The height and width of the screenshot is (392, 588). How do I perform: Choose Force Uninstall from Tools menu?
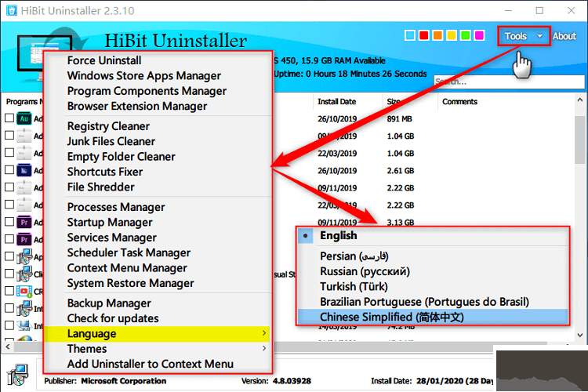coord(104,60)
